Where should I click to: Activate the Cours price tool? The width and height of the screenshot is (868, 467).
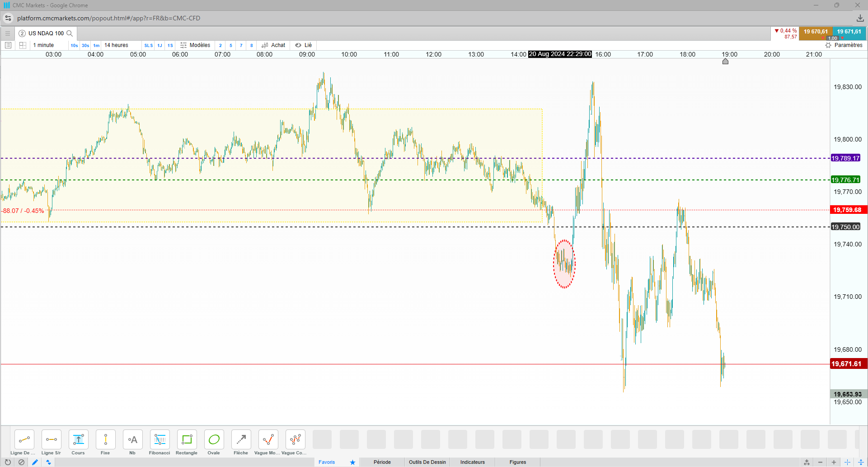78,443
